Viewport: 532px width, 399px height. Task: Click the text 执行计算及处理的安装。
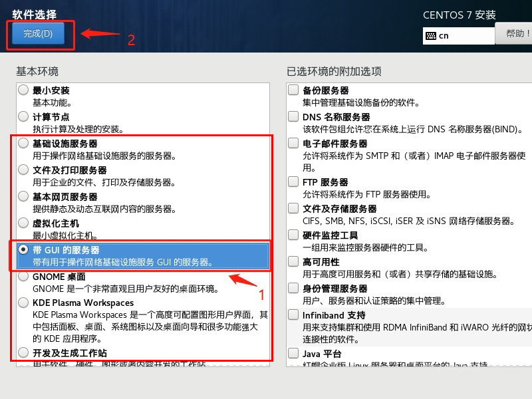[78, 129]
